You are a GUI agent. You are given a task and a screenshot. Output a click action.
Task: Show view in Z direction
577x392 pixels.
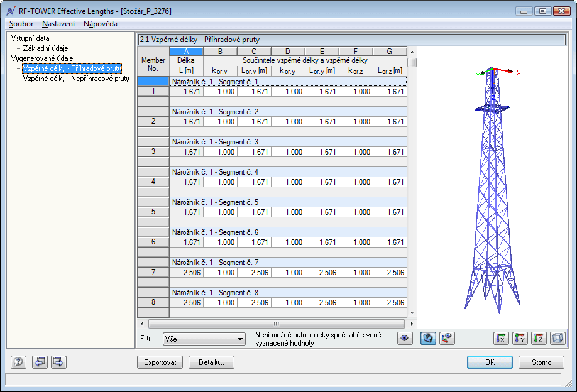coord(539,339)
